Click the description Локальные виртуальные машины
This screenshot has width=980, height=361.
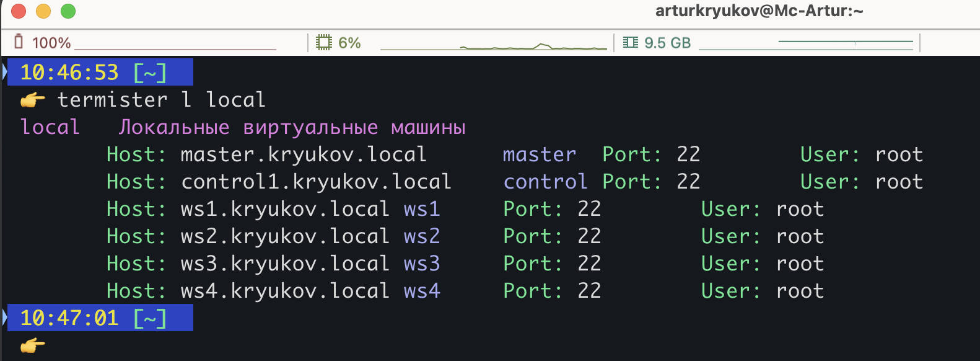pos(292,128)
